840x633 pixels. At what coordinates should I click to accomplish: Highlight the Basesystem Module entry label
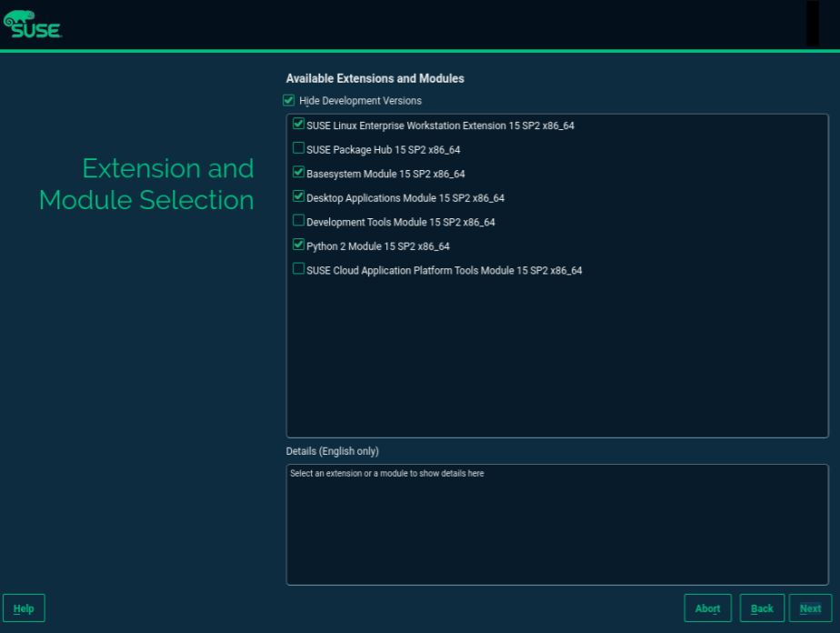(x=385, y=174)
